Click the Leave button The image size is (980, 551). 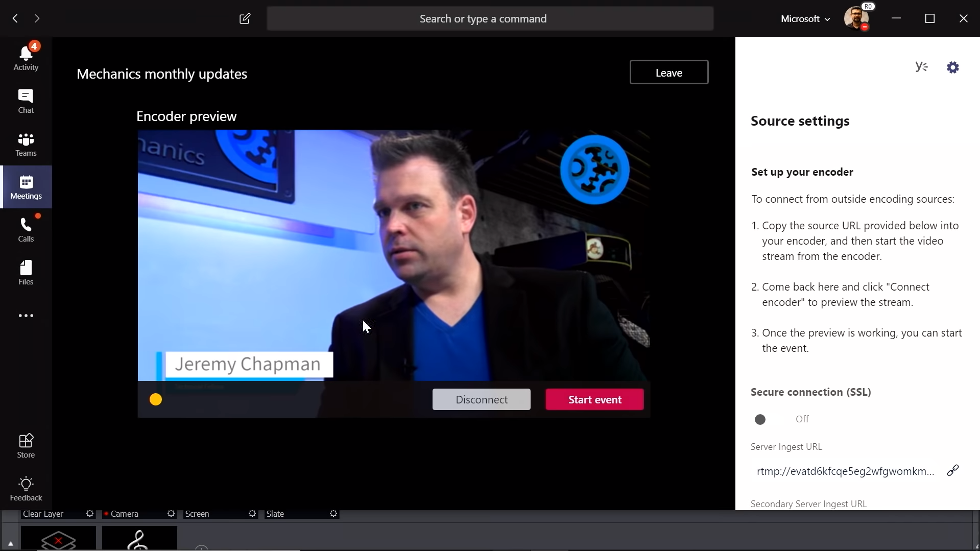[x=668, y=73]
